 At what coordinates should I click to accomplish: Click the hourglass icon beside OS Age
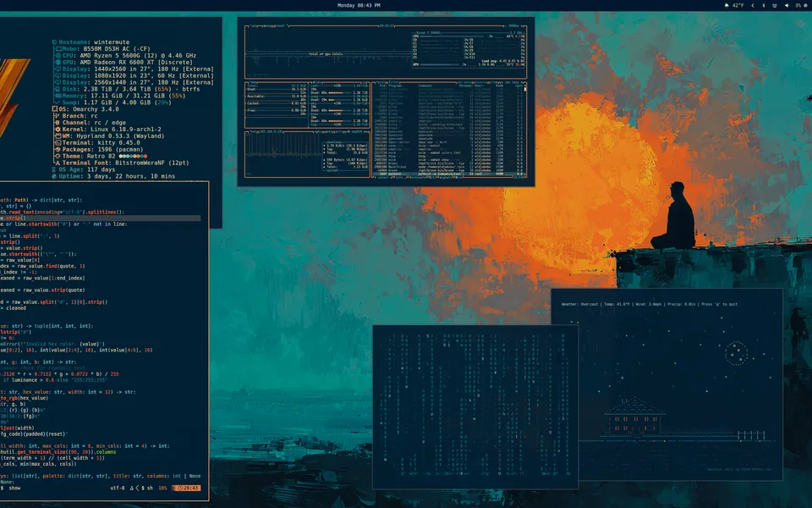click(x=54, y=169)
